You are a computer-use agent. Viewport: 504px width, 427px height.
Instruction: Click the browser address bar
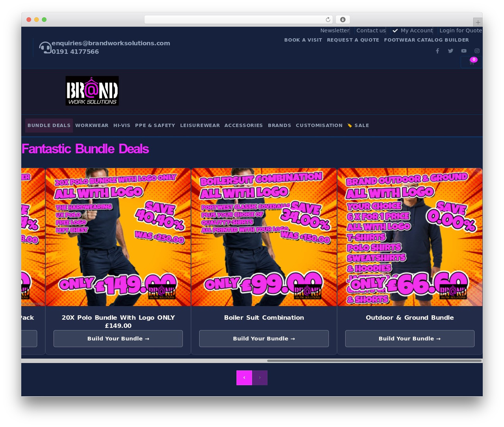click(x=239, y=20)
